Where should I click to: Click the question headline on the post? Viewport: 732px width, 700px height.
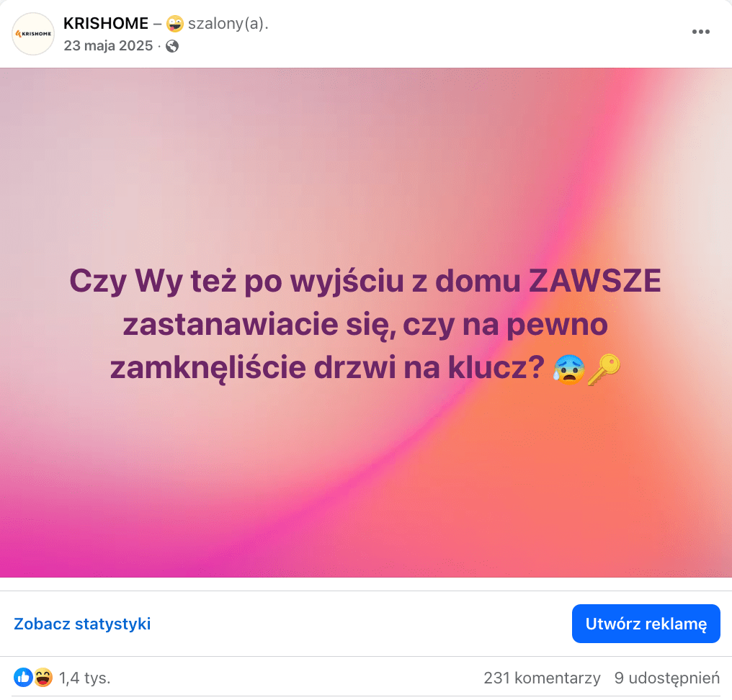point(365,324)
